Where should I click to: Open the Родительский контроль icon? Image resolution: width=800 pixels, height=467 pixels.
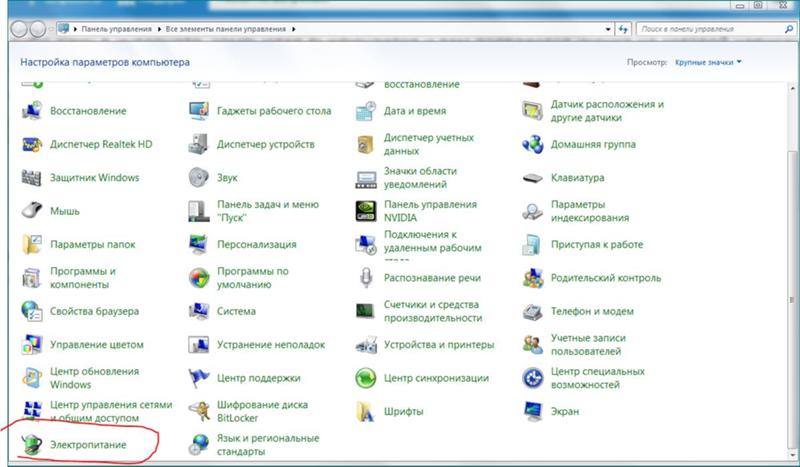[533, 278]
